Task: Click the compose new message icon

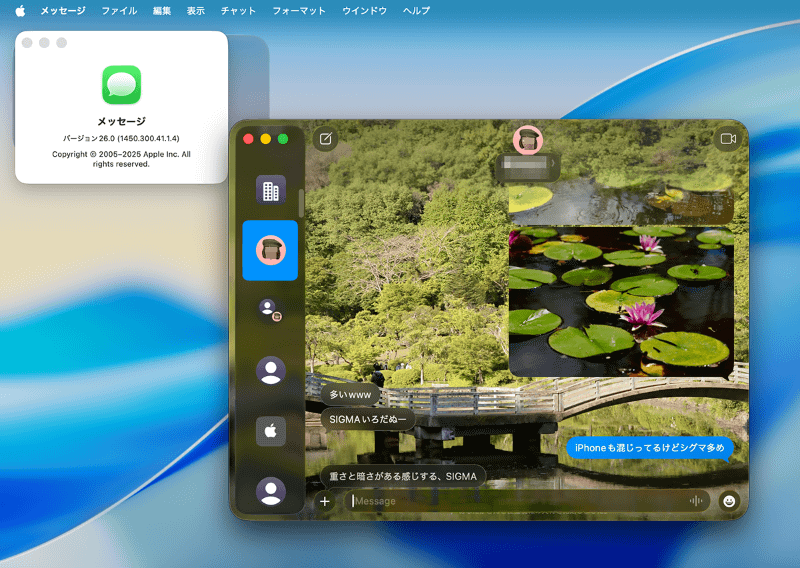Action: pos(326,139)
